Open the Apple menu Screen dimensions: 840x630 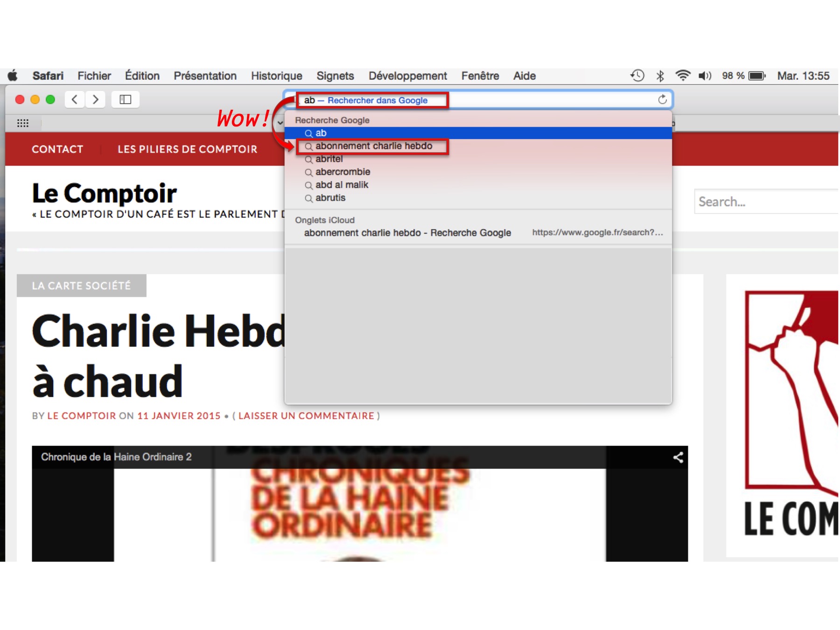pos(13,76)
